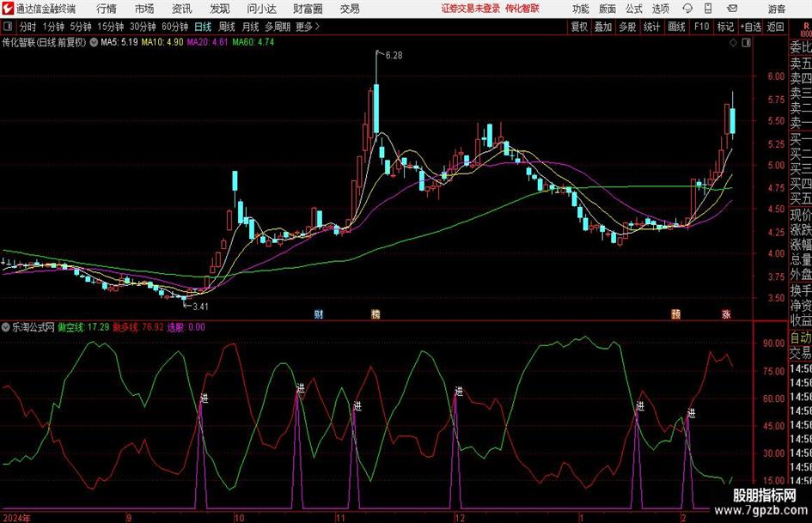
Task: Click the diamond icon at chart top-right
Action: coord(733,43)
